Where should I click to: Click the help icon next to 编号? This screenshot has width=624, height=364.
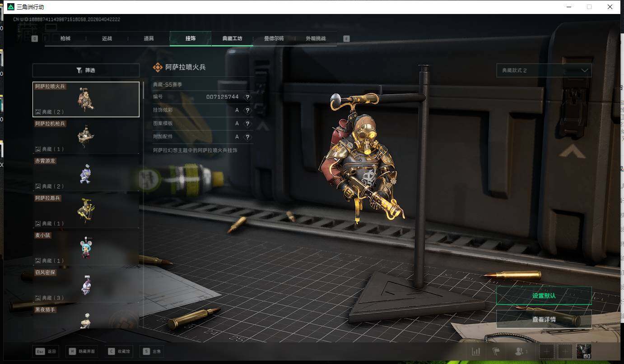(247, 97)
